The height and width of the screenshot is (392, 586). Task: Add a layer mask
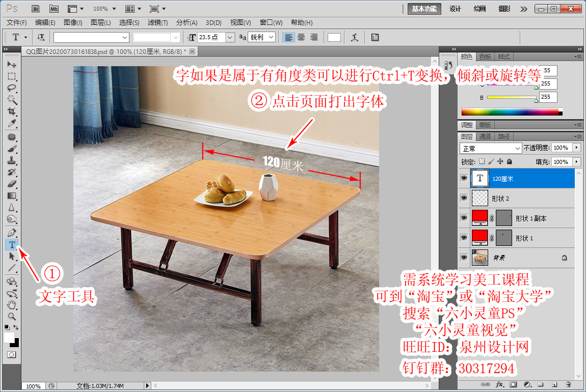point(514,384)
